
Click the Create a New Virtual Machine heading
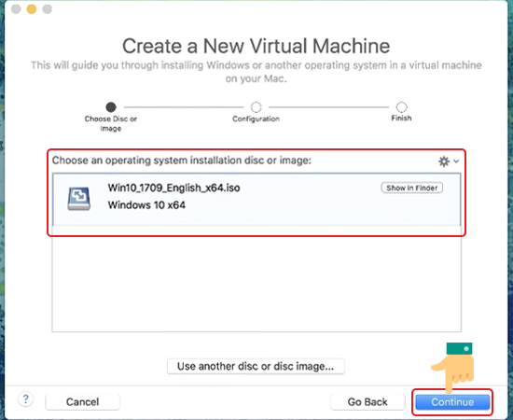coord(256,46)
